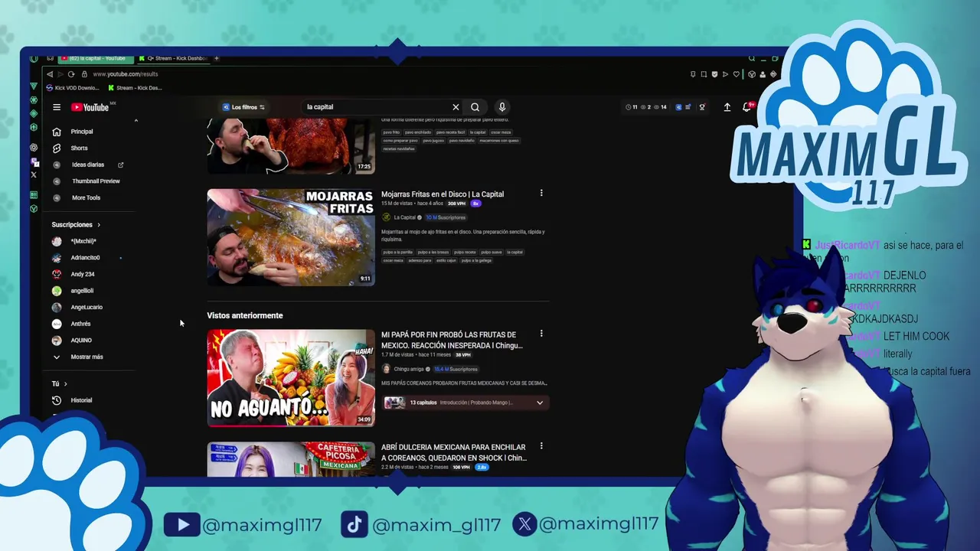Open more options for ABRÍ DULCERIA video
980x551 pixels.
[x=541, y=446]
